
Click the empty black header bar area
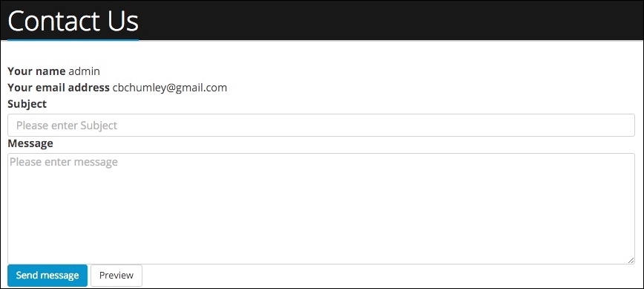(390, 21)
